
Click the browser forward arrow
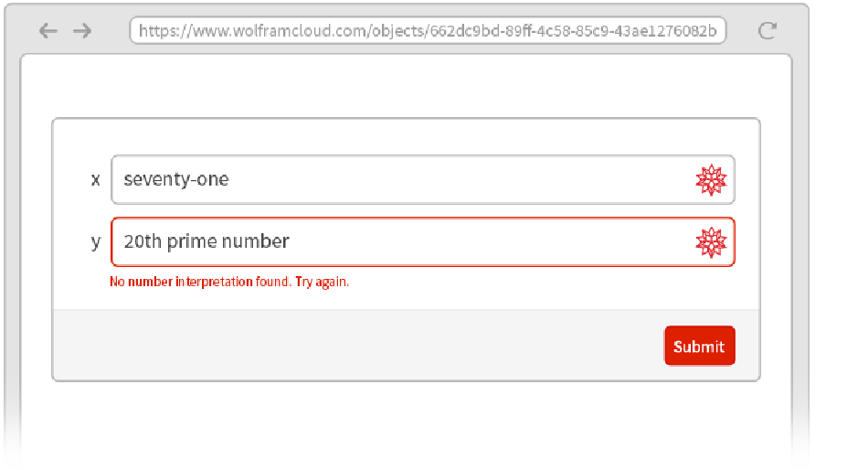tap(82, 30)
